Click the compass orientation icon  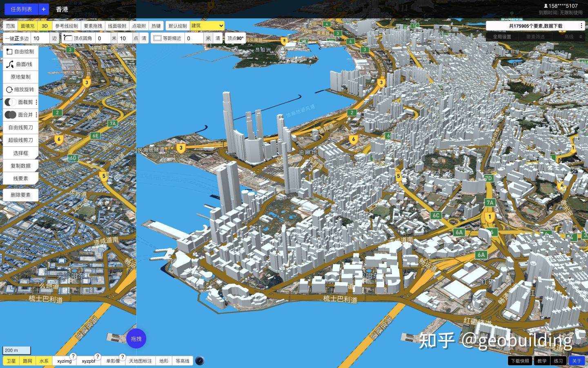[x=200, y=361]
